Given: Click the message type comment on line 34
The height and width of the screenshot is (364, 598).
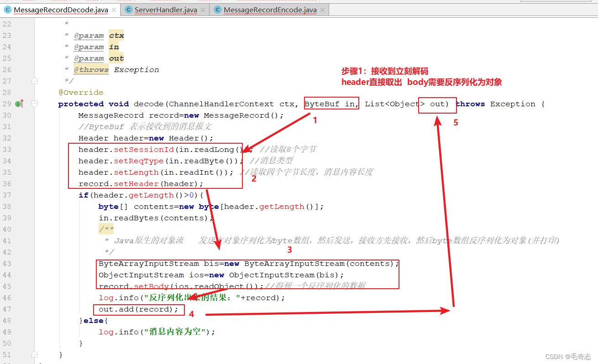Looking at the screenshot, I should point(272,161).
